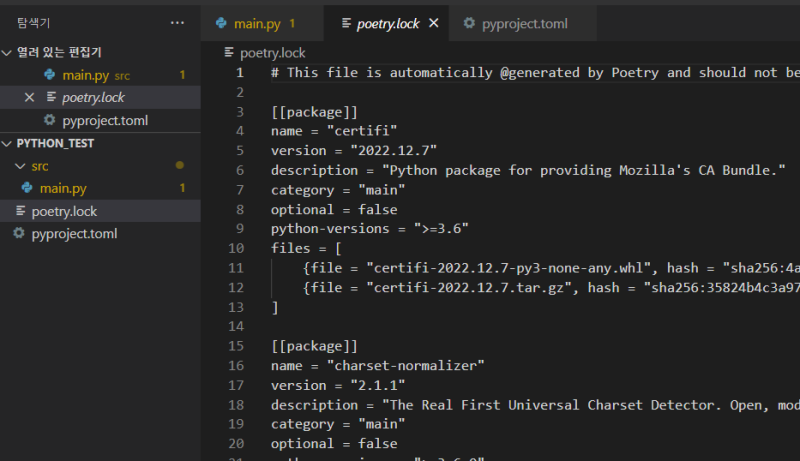This screenshot has height=461, width=800.
Task: Collapse the PYTHON_TEST workspace section
Action: 8,143
